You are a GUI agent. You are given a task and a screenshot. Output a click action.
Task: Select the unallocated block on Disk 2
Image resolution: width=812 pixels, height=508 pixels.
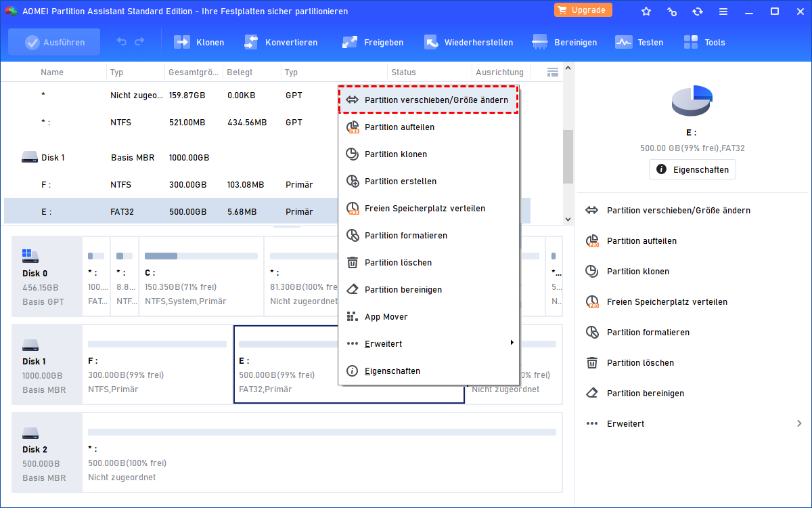[321, 452]
